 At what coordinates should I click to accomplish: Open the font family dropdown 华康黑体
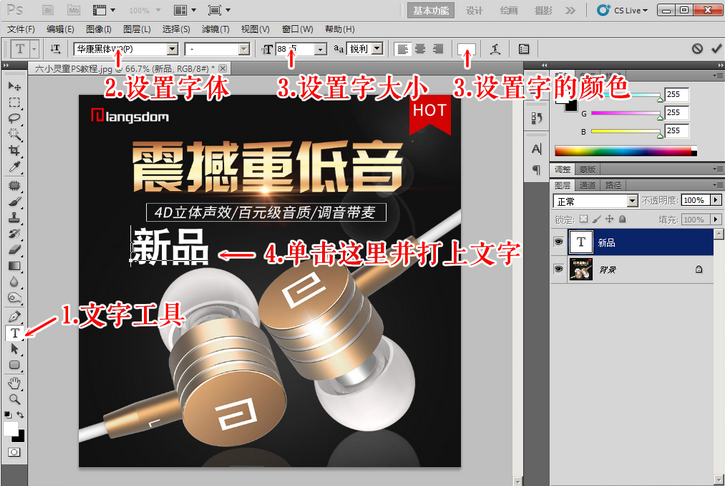coord(172,49)
